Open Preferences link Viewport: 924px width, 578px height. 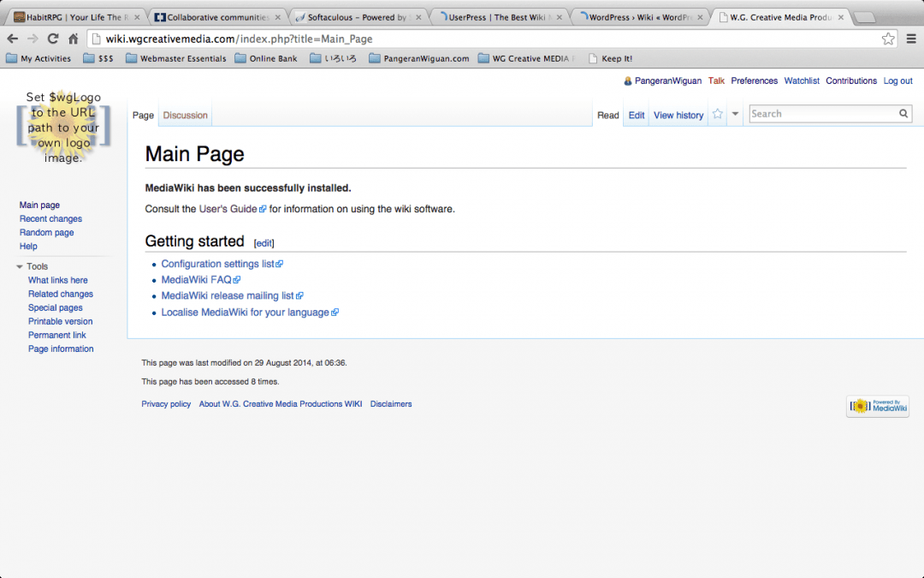[x=755, y=80]
